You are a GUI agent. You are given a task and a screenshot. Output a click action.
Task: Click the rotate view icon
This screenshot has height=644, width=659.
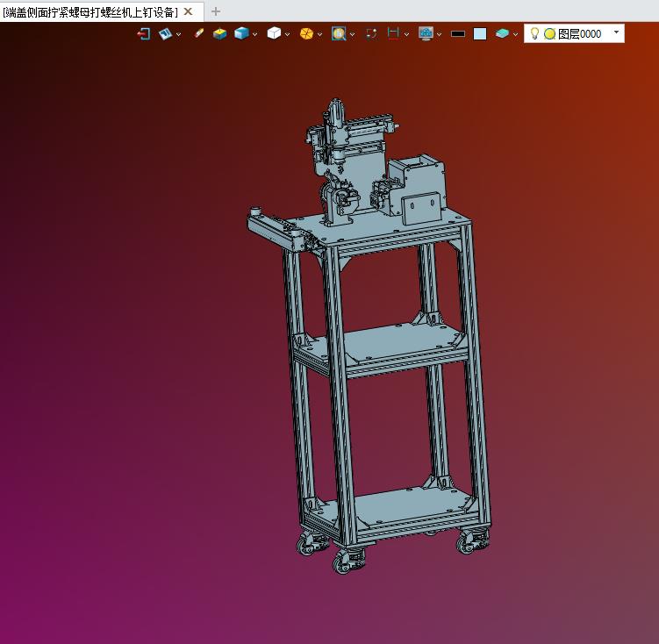pyautogui.click(x=371, y=33)
